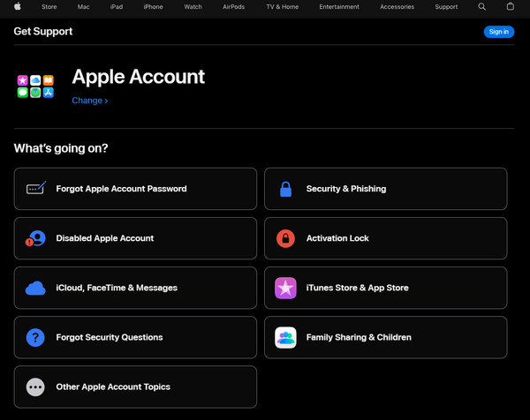This screenshot has width=530, height=420.
Task: Select Security & Phishing topic
Action: (386, 189)
